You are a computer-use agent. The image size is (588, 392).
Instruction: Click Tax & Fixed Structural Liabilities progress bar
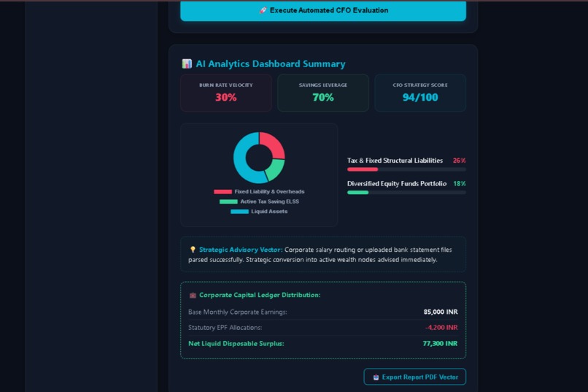coord(406,169)
